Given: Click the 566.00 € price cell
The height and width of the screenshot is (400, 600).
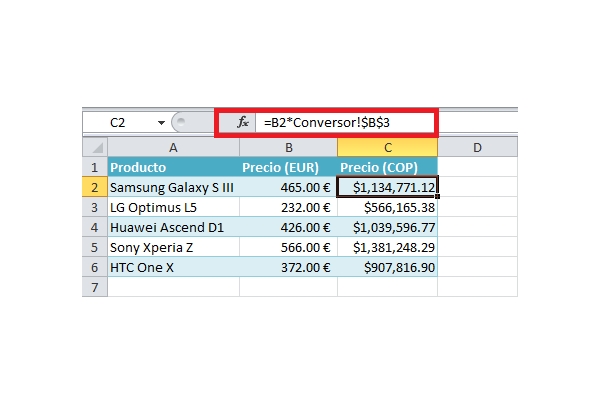Looking at the screenshot, I should tap(289, 247).
